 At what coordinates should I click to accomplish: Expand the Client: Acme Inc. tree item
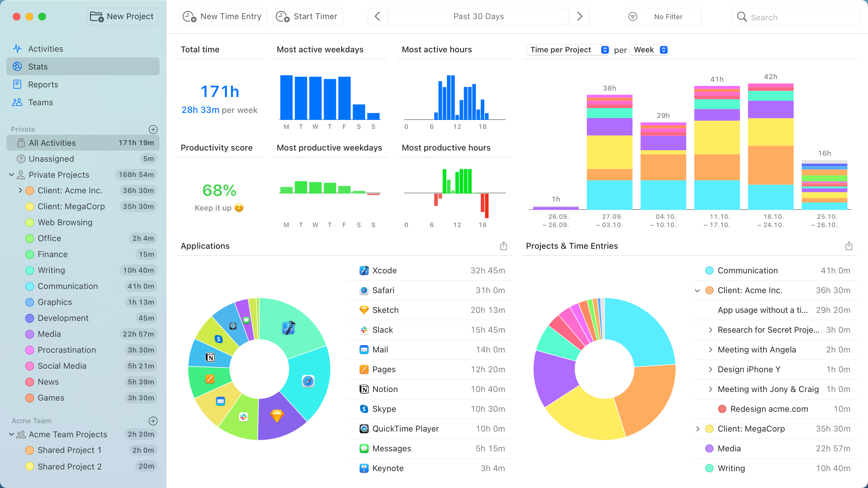pyautogui.click(x=20, y=190)
